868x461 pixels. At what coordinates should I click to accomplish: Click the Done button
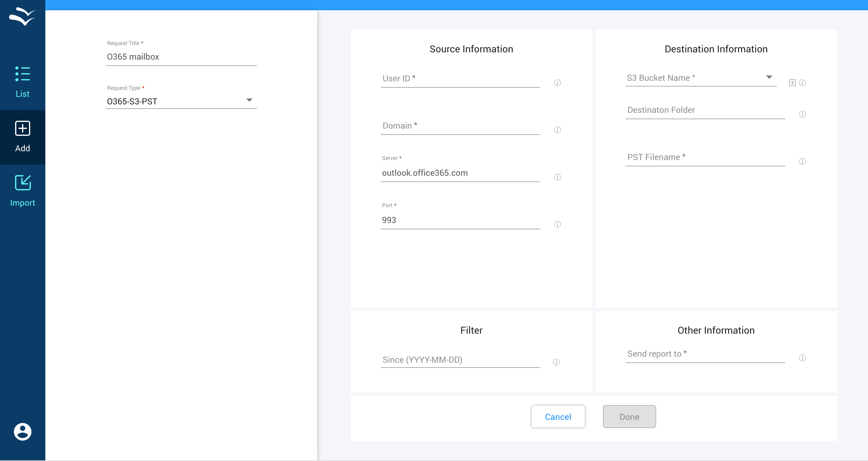pos(629,417)
